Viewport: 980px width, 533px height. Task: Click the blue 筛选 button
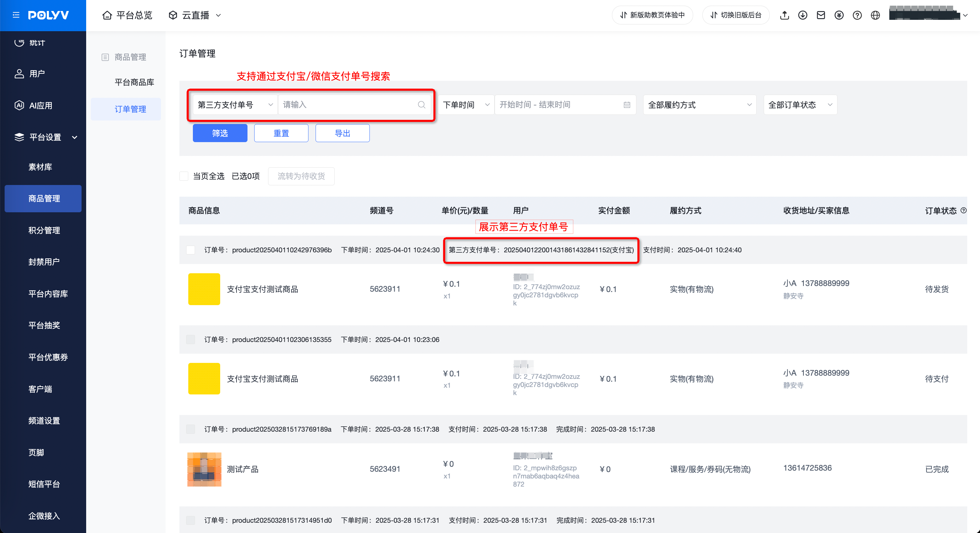pyautogui.click(x=220, y=133)
